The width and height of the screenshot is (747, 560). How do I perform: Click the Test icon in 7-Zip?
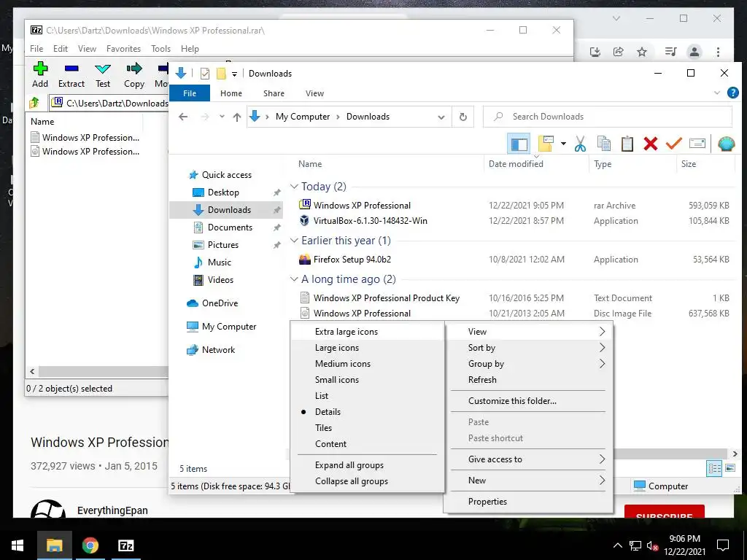pos(103,75)
